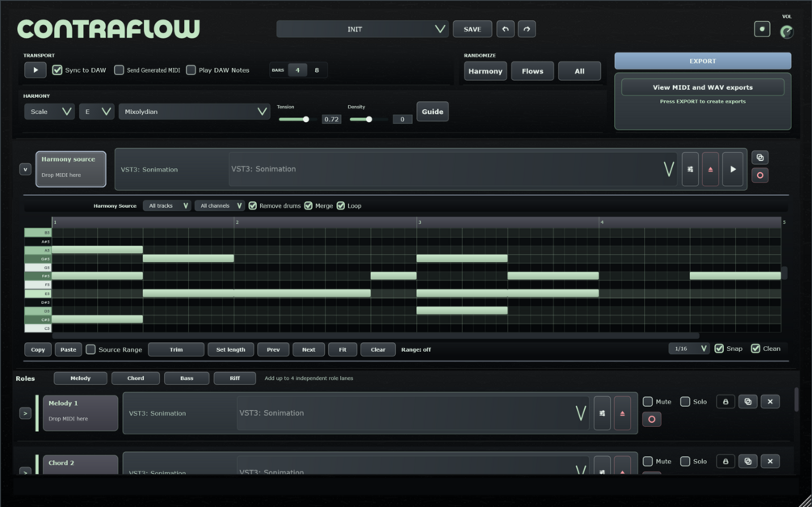Arm record on the Harmony source lane
This screenshot has width=812, height=507.
pos(760,175)
